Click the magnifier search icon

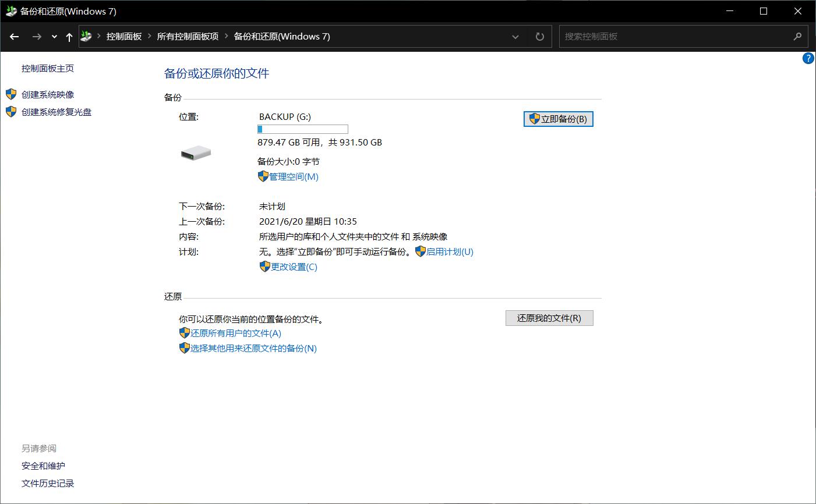797,36
